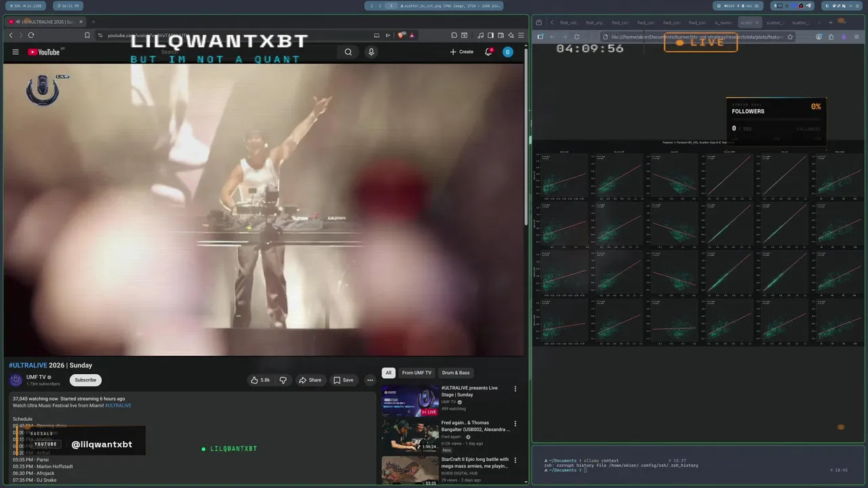Viewport: 868px width, 488px height.
Task: Open the ULTRALIVE Live Stage thumbnail
Action: point(410,400)
